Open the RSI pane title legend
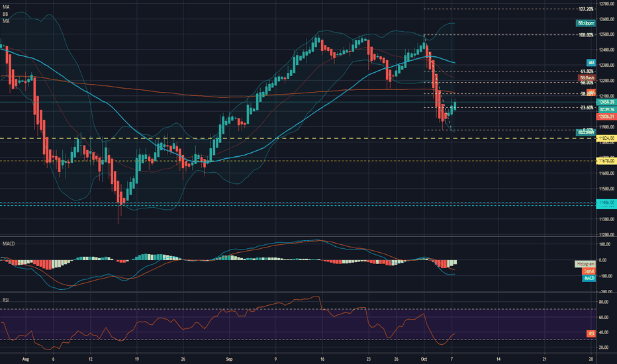This screenshot has width=617, height=364. tap(5, 300)
